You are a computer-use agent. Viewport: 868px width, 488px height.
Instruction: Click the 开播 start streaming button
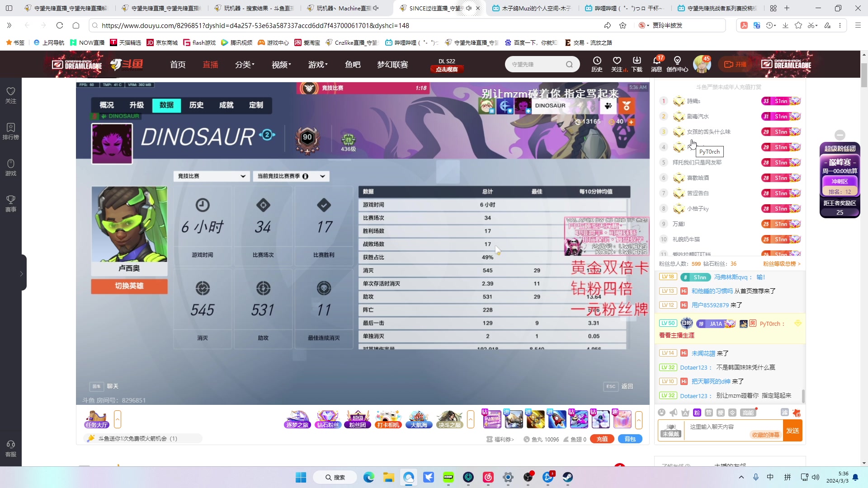[x=735, y=64]
